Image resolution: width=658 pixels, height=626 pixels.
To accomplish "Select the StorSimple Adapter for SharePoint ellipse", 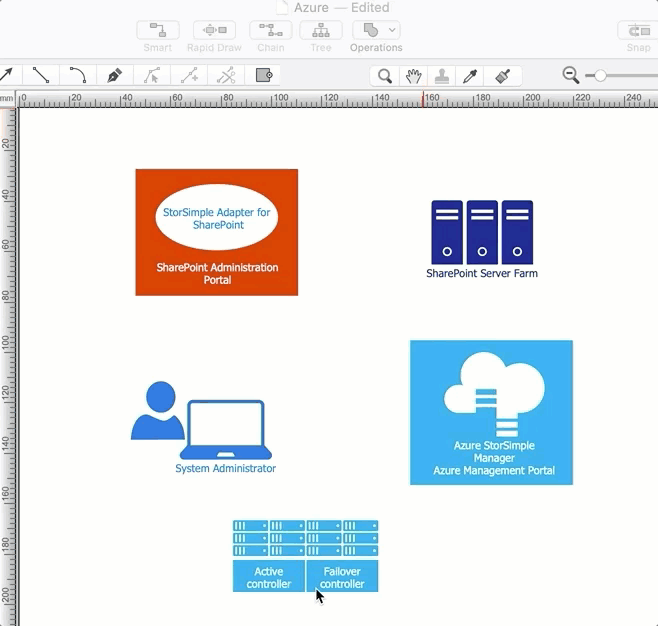I will (217, 217).
